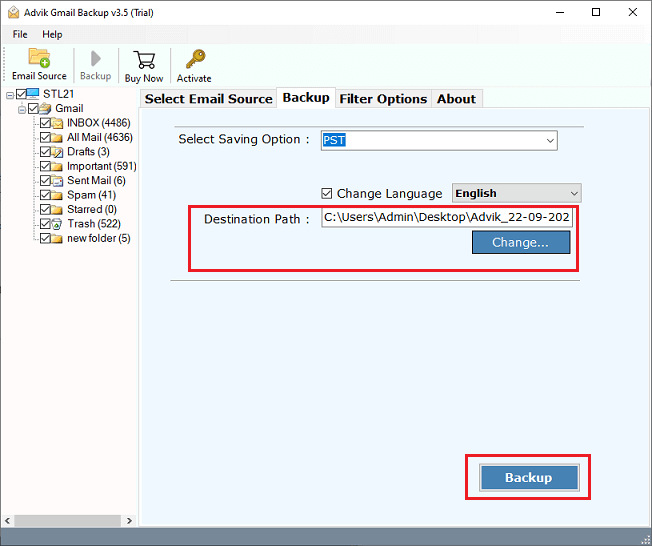This screenshot has width=652, height=546.
Task: Click the STL21 computer icon
Action: 33,94
